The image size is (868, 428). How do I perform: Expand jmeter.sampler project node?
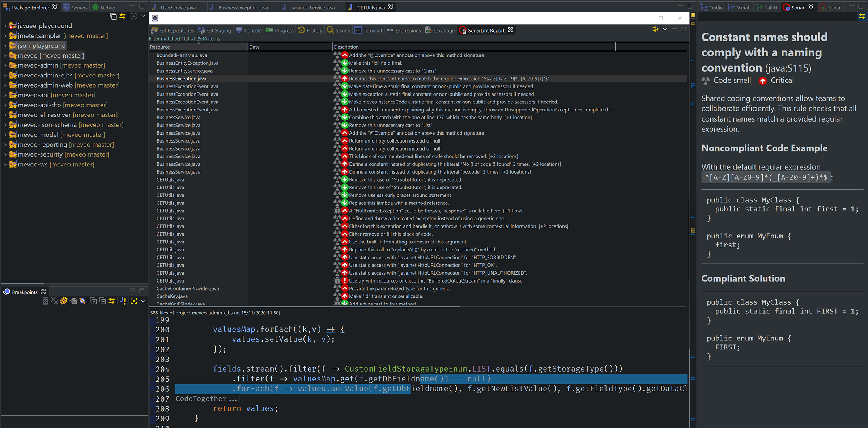(x=5, y=36)
